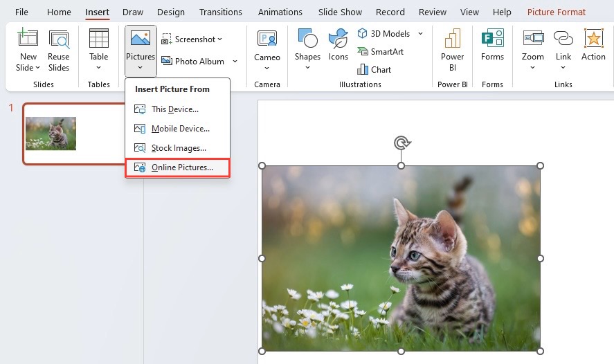Image resolution: width=614 pixels, height=364 pixels.
Task: Click the bottom-right resize handle of picture
Action: [541, 351]
